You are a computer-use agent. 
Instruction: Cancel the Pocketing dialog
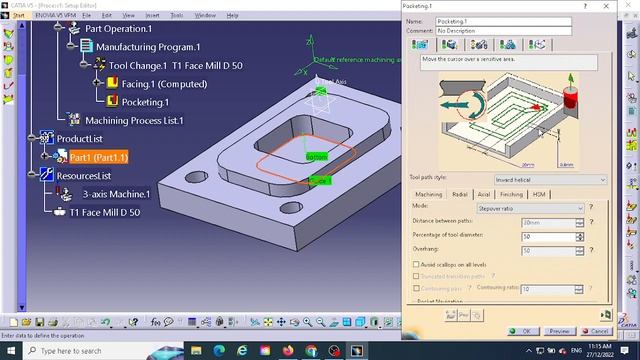[596, 331]
